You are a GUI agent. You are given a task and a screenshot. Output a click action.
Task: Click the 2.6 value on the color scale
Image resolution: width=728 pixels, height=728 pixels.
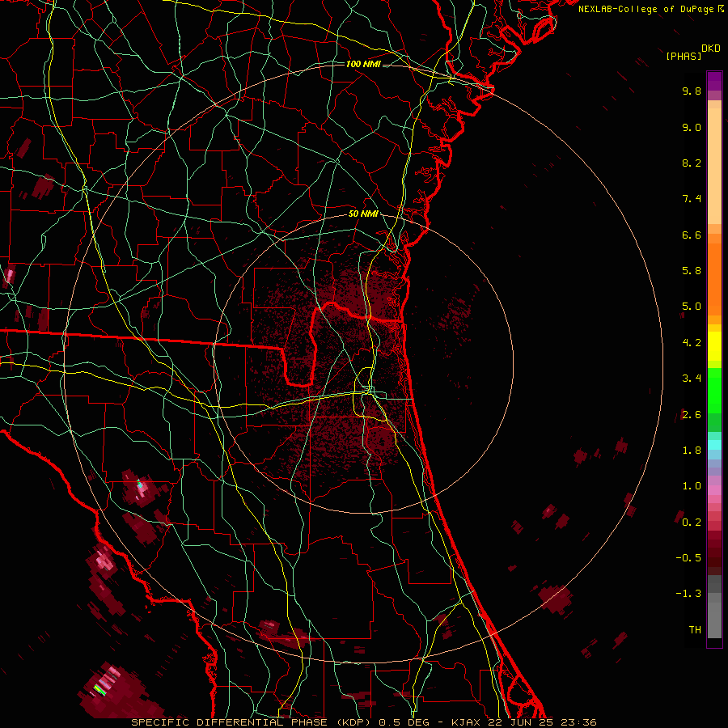pos(692,415)
